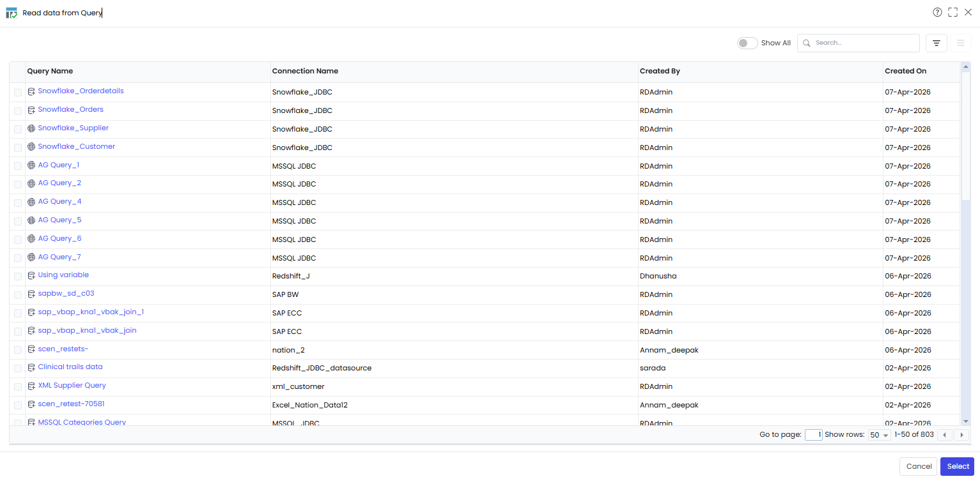Sort by Query Name column header
Screen dimensions: 980x479
coord(50,71)
